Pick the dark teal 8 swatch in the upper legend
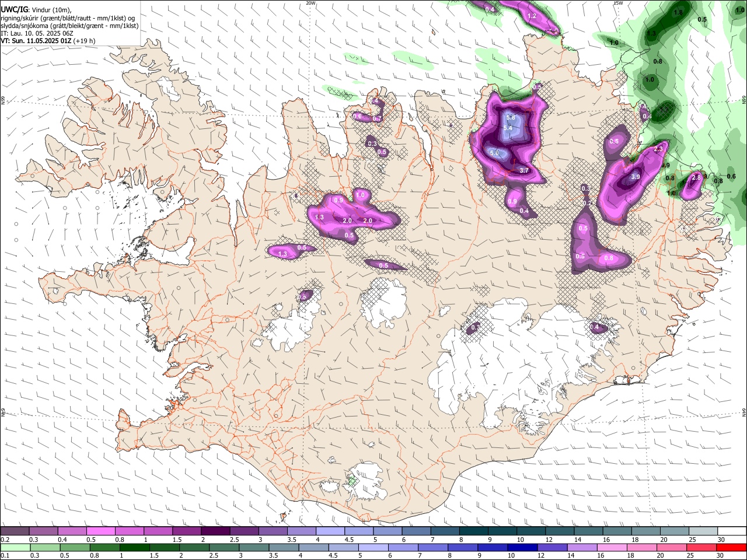Screen dimensions: 747x560 coord(474,531)
